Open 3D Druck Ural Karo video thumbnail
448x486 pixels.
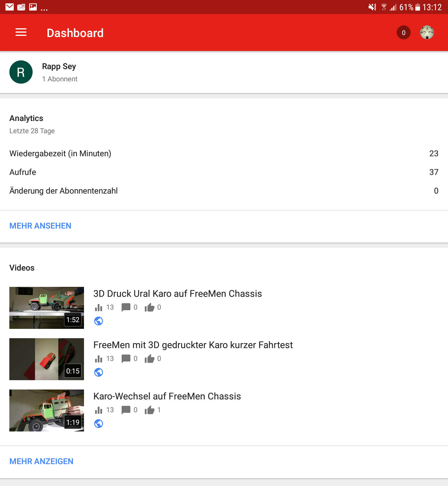pyautogui.click(x=47, y=308)
